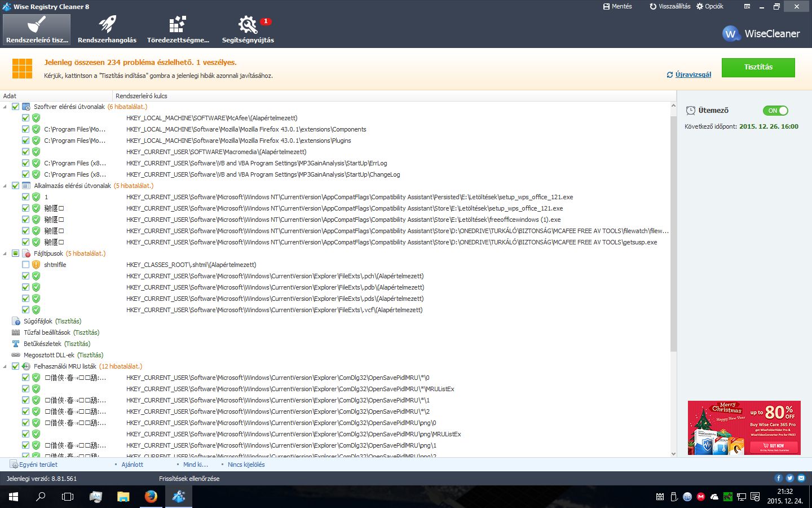Collapse the Szoftver elérési útvonalak group

pos(5,107)
